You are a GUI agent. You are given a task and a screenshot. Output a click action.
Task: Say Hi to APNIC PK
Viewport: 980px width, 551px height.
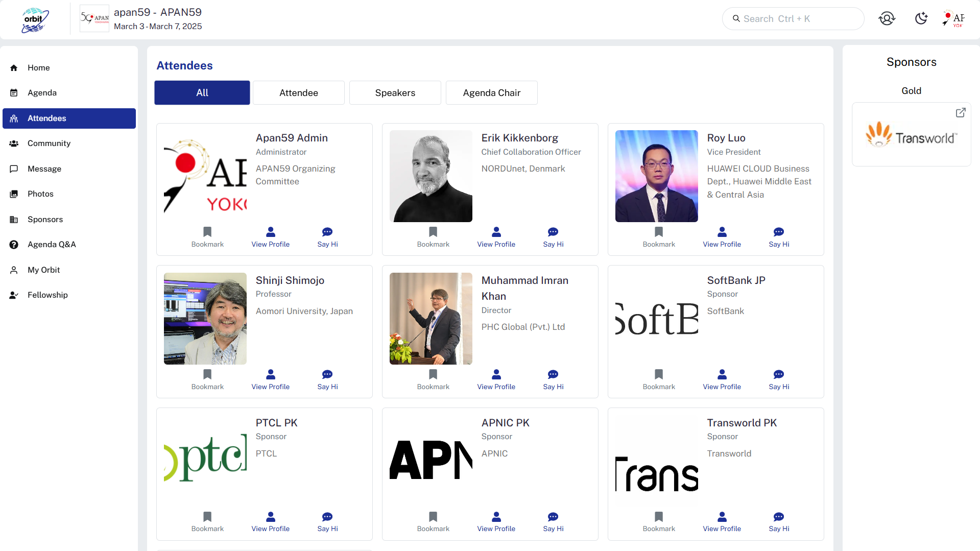coord(554,522)
